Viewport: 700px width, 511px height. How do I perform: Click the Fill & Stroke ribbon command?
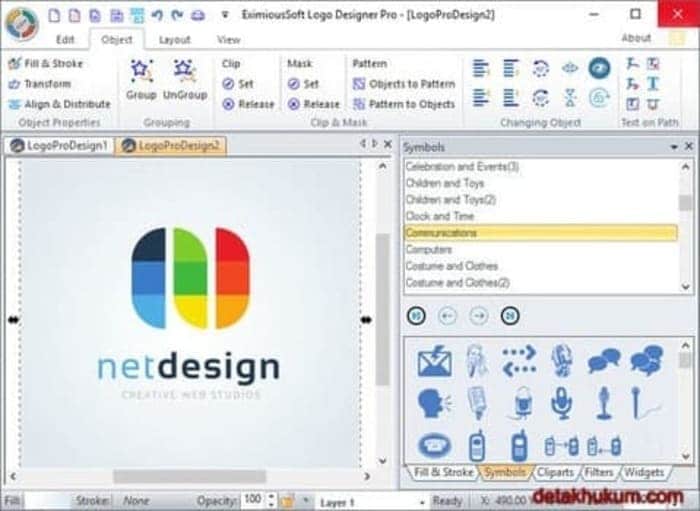point(46,64)
